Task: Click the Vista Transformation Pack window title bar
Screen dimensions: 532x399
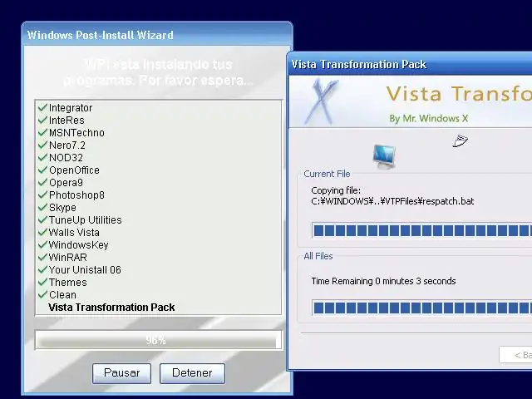Action: tap(410, 64)
